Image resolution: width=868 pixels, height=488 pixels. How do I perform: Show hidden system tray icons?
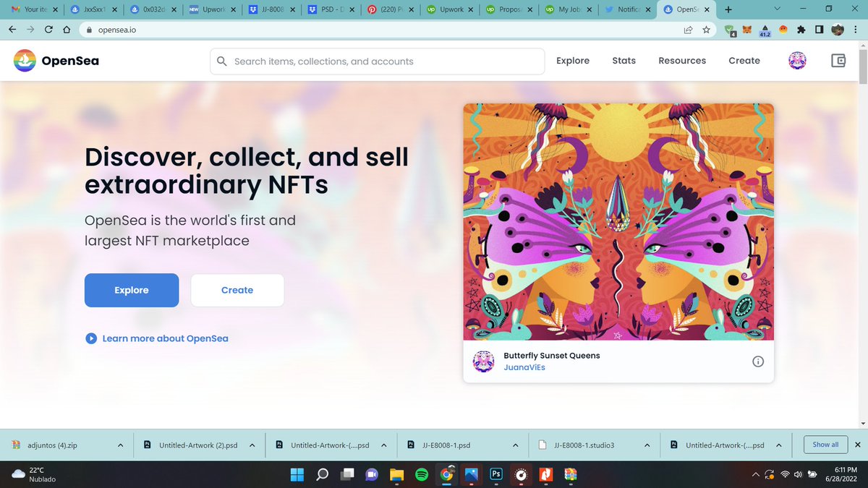756,474
